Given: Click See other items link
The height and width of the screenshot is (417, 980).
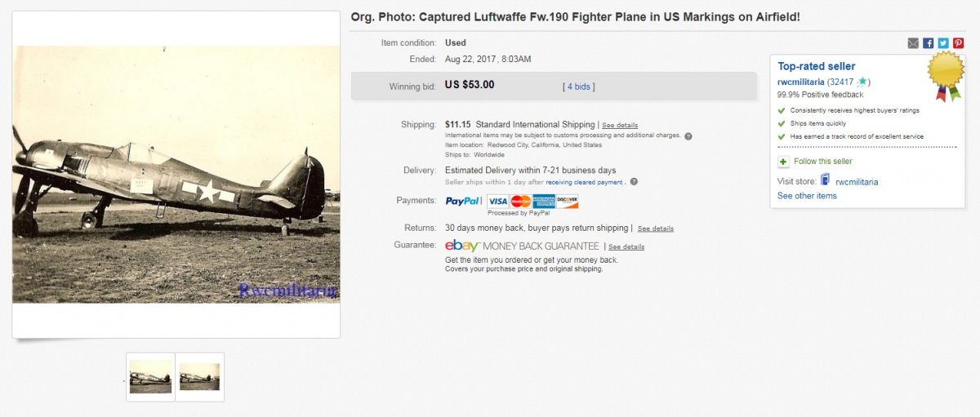Looking at the screenshot, I should 807,196.
